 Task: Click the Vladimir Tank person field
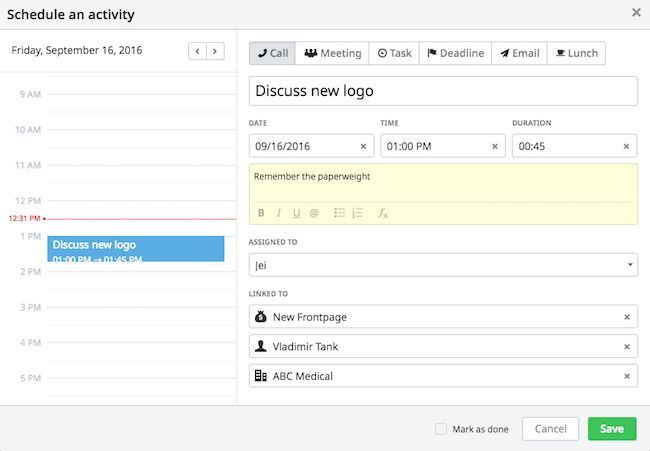443,346
